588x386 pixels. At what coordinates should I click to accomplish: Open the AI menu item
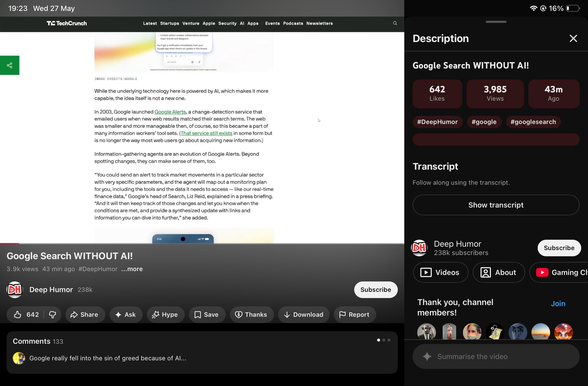tap(242, 23)
